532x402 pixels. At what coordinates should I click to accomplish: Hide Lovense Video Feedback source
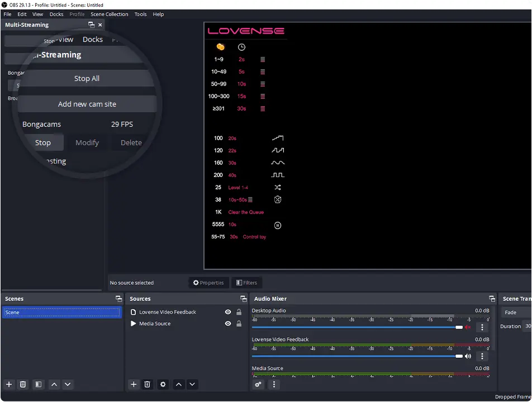click(x=228, y=312)
